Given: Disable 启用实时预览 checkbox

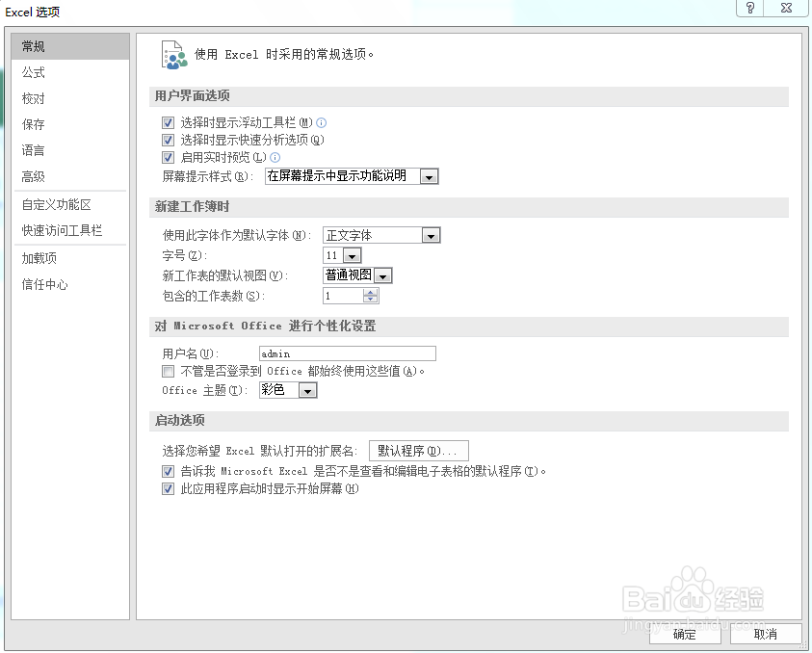Looking at the screenshot, I should 168,157.
